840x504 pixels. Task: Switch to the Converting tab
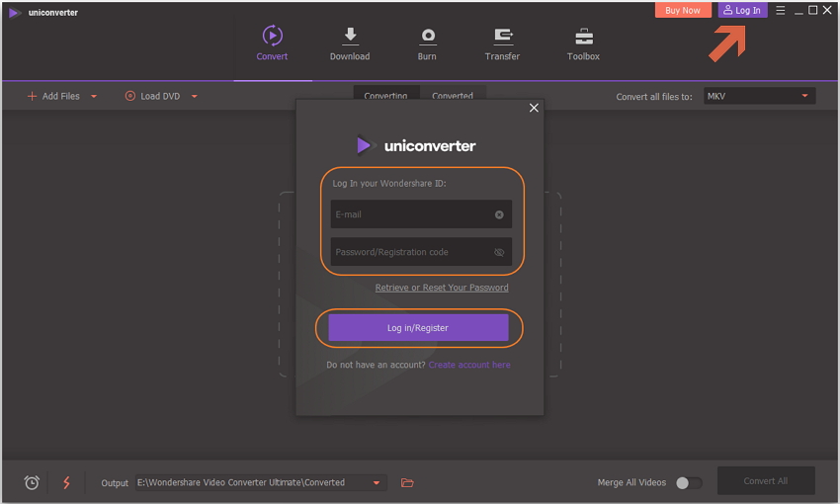pos(385,93)
